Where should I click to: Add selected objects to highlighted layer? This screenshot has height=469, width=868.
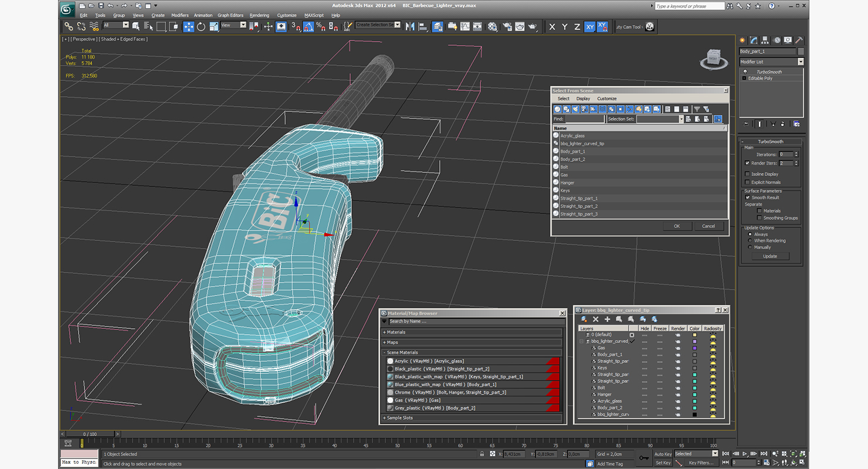click(x=608, y=319)
